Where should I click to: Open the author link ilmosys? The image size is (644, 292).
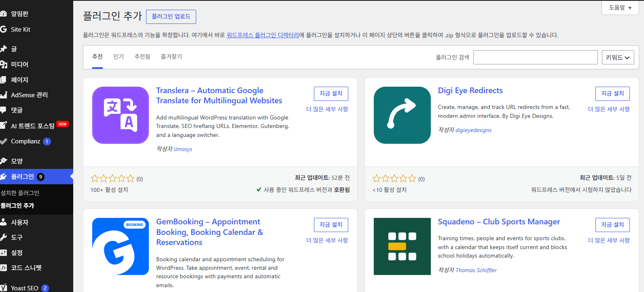click(183, 149)
